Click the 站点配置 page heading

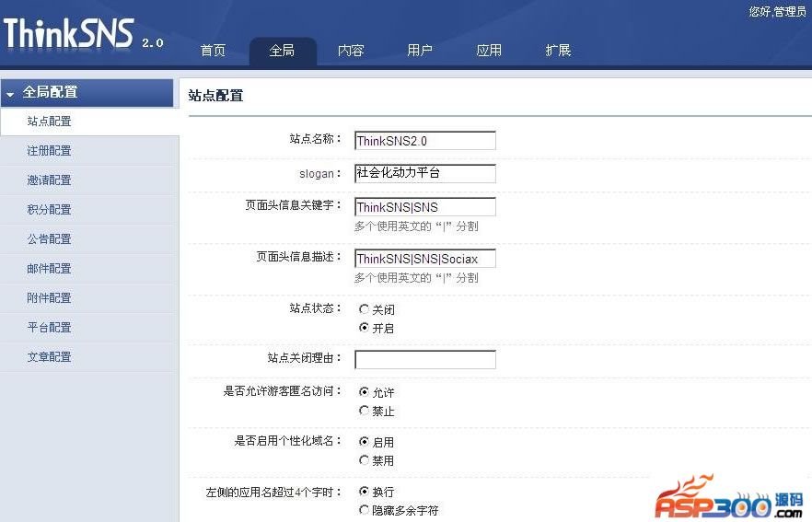pyautogui.click(x=216, y=96)
